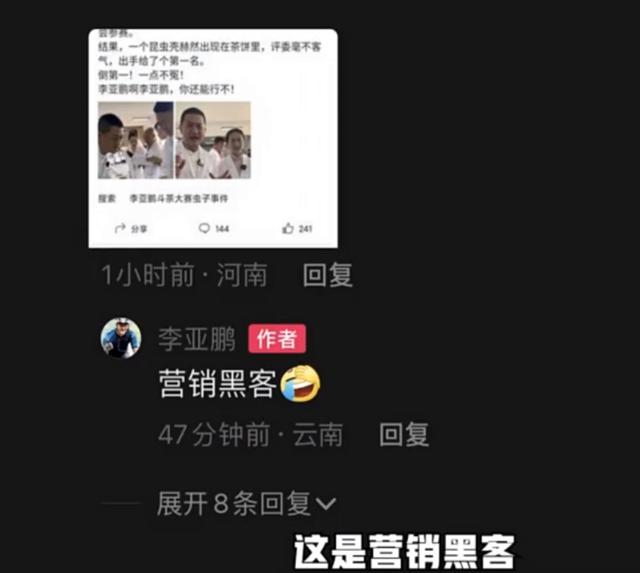Open the 李亚鹏 username link
640x573 pixels.
[x=197, y=339]
